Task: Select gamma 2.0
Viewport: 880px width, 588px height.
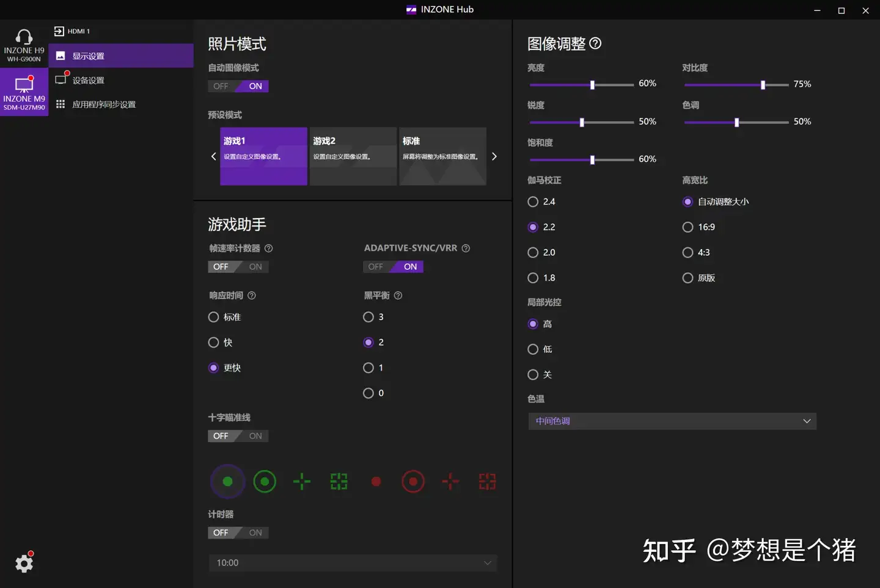Action: pos(541,252)
